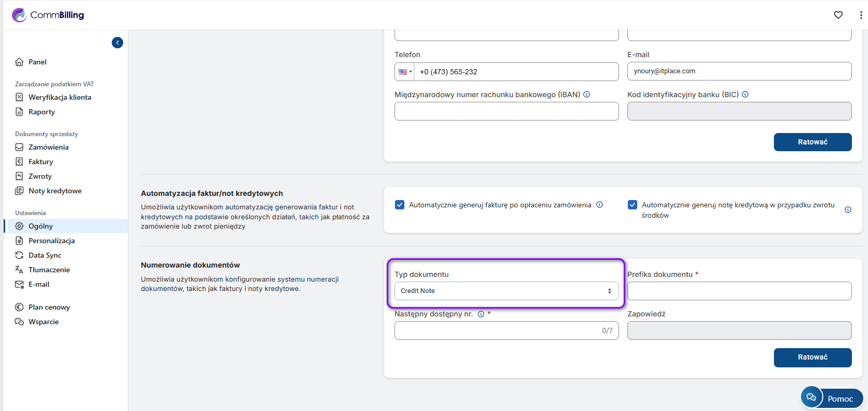Collapse the sidebar with arrow button
Viewport: 868px width, 411px height.
[117, 43]
